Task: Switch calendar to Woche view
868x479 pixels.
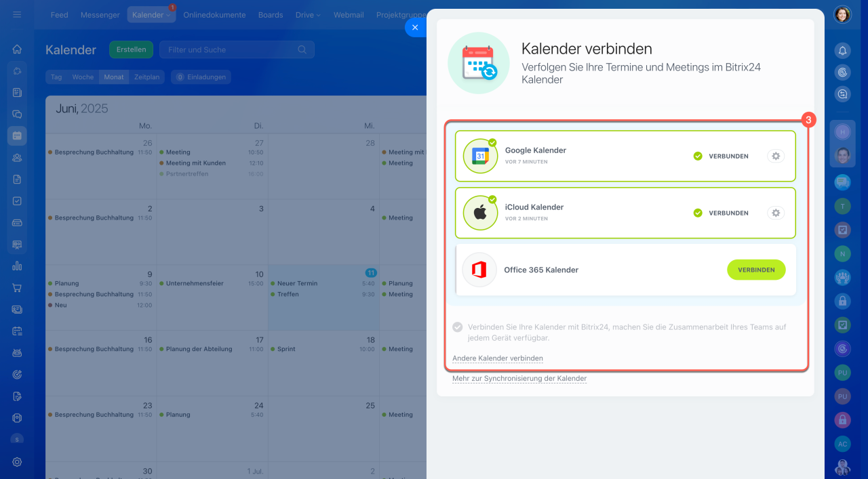Action: (x=83, y=77)
